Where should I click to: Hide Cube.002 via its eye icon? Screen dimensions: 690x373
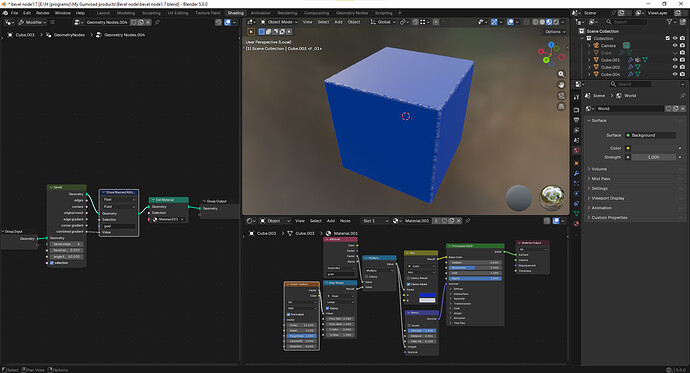[x=675, y=67]
